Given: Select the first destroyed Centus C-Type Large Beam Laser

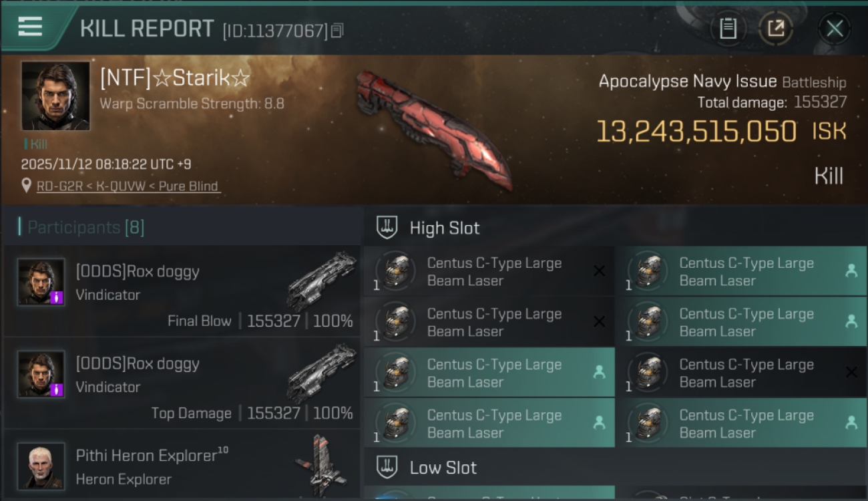Looking at the screenshot, I should coord(489,271).
